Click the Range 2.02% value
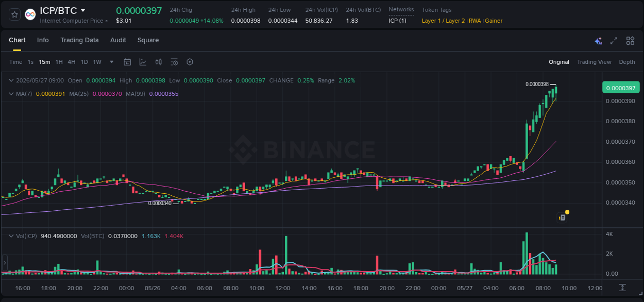This screenshot has width=644, height=302. tap(347, 80)
